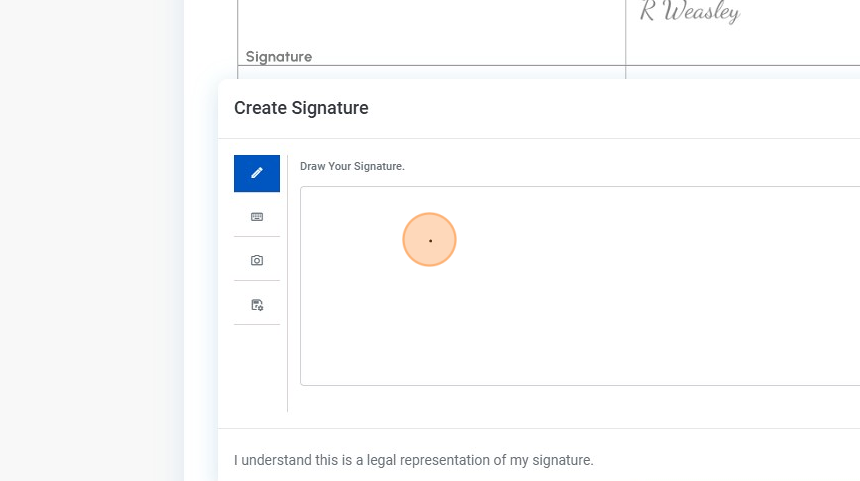
Task: Click the "R Weasley" signature in document
Action: (689, 13)
